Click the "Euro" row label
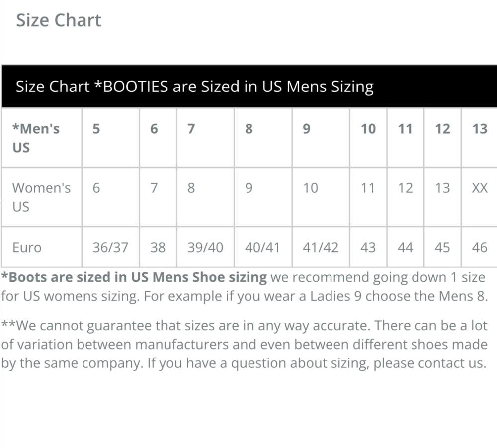This screenshot has height=448, width=497. tap(27, 247)
